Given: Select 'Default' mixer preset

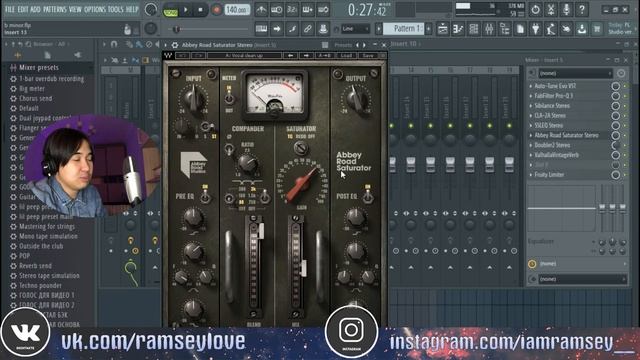Looking at the screenshot, I should [29, 108].
